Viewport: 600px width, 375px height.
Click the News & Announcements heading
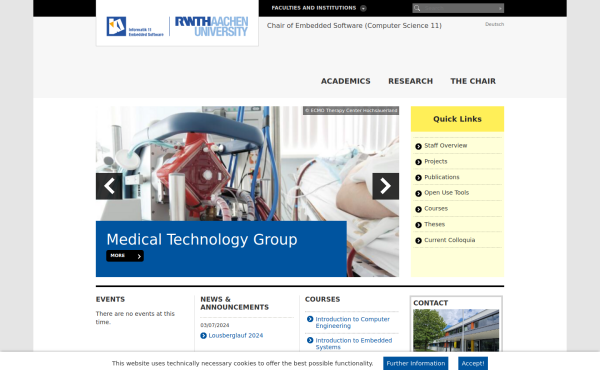(x=234, y=303)
